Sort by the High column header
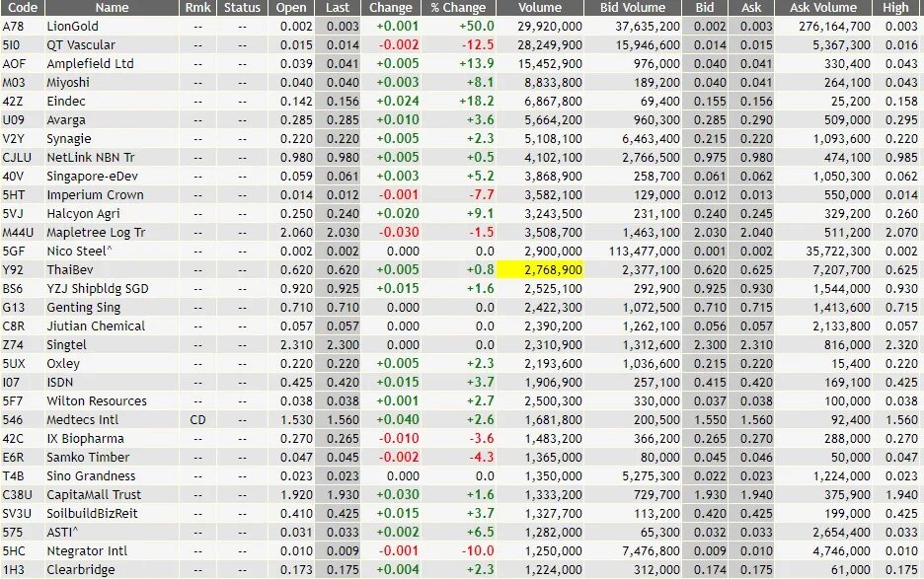Screen dimensions: 924x579 coord(895,8)
